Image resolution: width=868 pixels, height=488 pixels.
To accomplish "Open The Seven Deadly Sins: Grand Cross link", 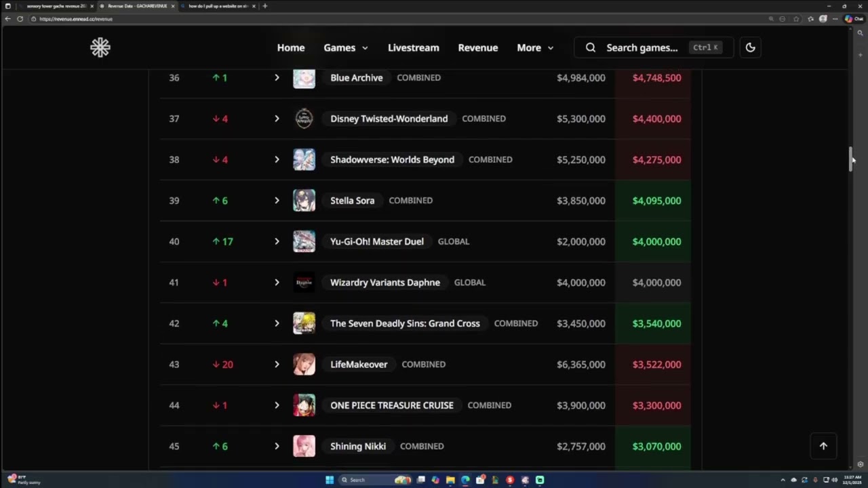I will (405, 323).
